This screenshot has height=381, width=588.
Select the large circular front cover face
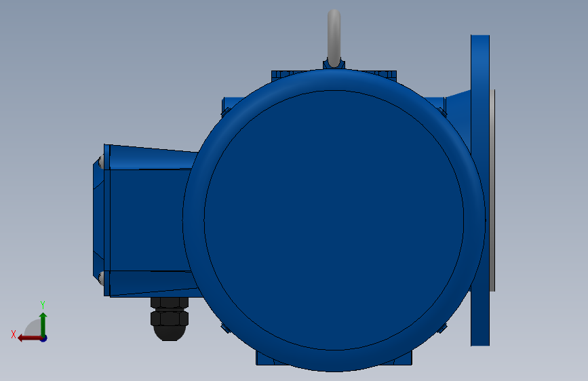[334, 220]
